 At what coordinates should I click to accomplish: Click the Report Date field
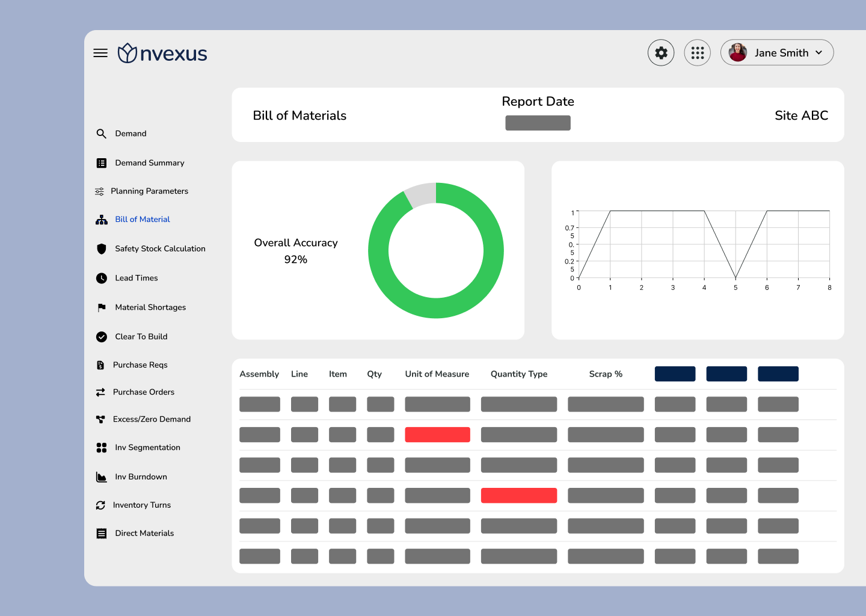[x=538, y=123]
